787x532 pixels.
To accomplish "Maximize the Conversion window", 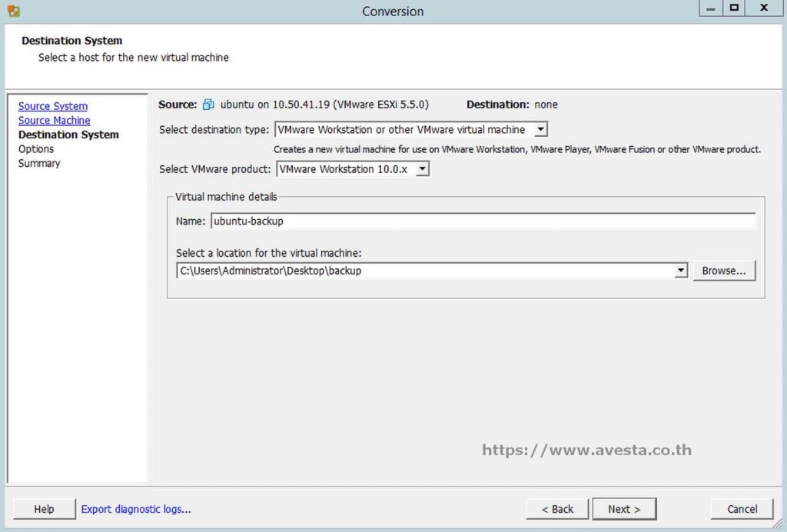I will [734, 8].
